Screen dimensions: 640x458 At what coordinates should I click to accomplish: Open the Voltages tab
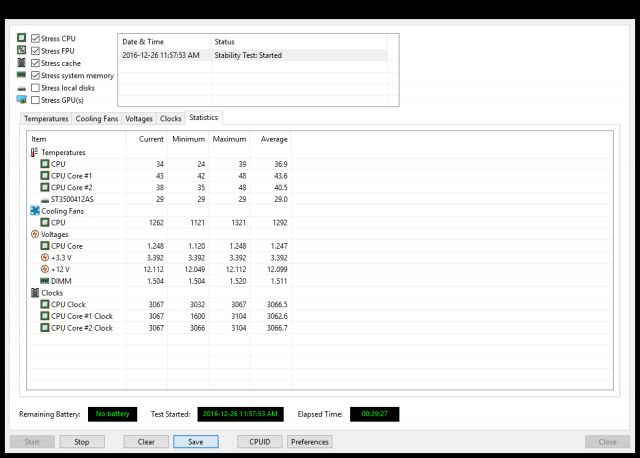[x=139, y=118]
